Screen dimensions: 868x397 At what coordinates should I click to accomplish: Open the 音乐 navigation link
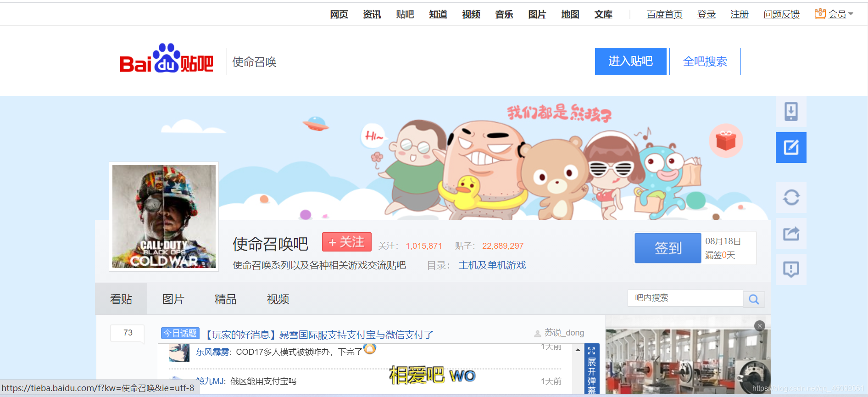coord(504,15)
